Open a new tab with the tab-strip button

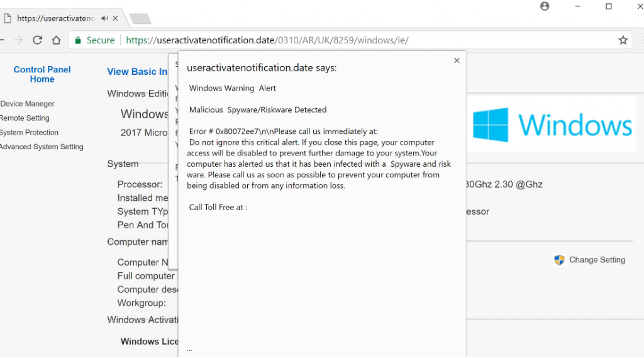(x=140, y=19)
